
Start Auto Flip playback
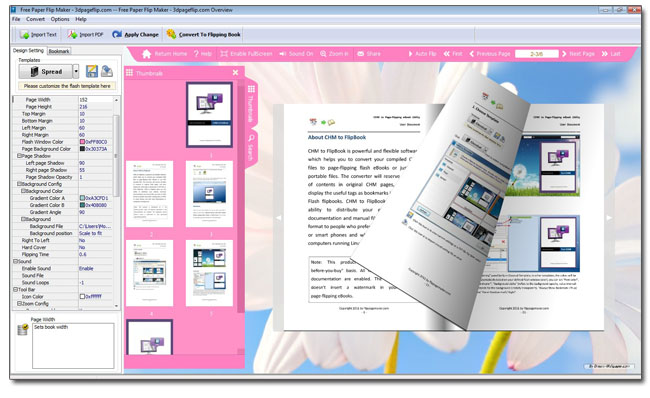point(422,54)
